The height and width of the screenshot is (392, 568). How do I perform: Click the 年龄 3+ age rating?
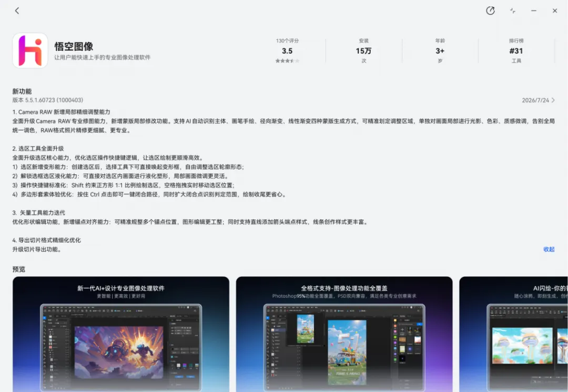click(x=440, y=50)
